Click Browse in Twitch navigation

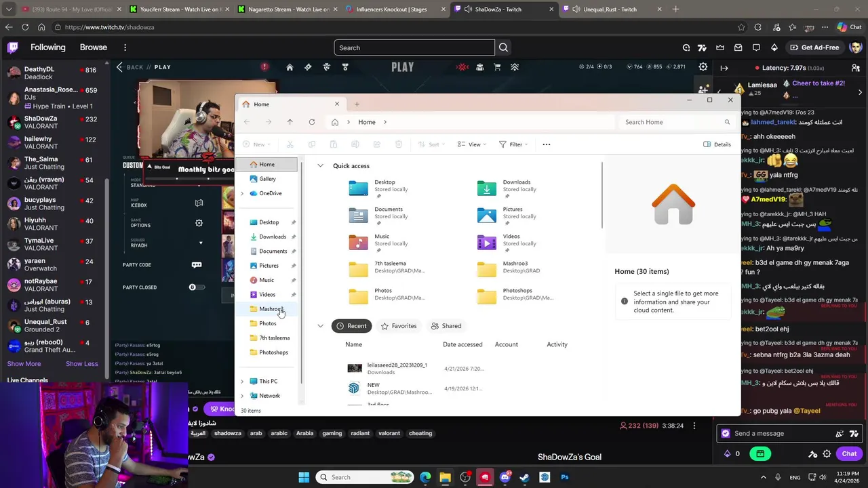pos(94,47)
